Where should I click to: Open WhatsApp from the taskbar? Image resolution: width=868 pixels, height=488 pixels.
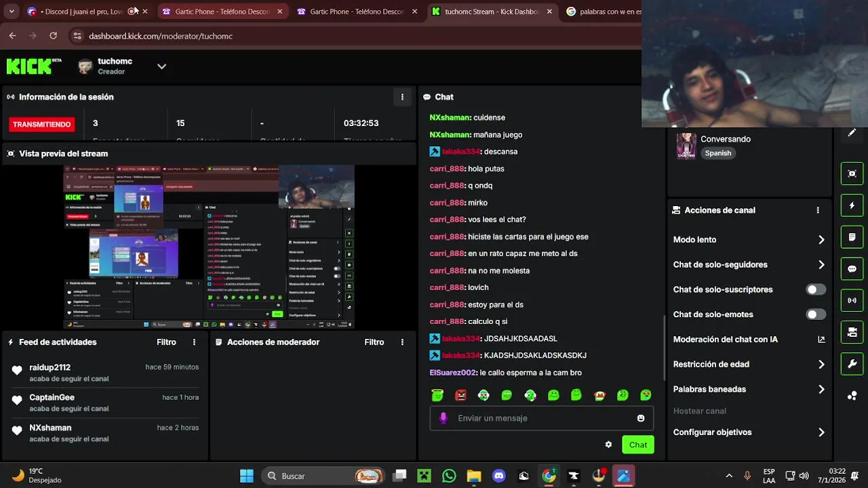pos(449,476)
